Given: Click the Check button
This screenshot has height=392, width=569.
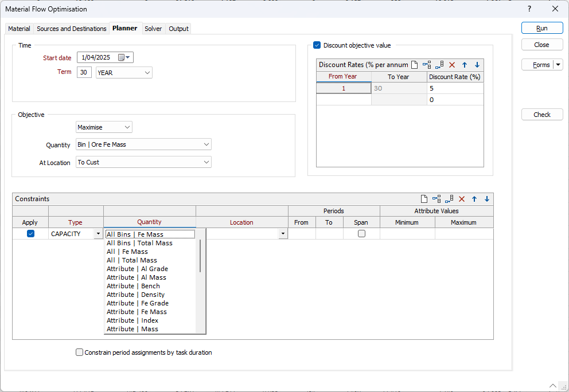Looking at the screenshot, I should (x=542, y=114).
